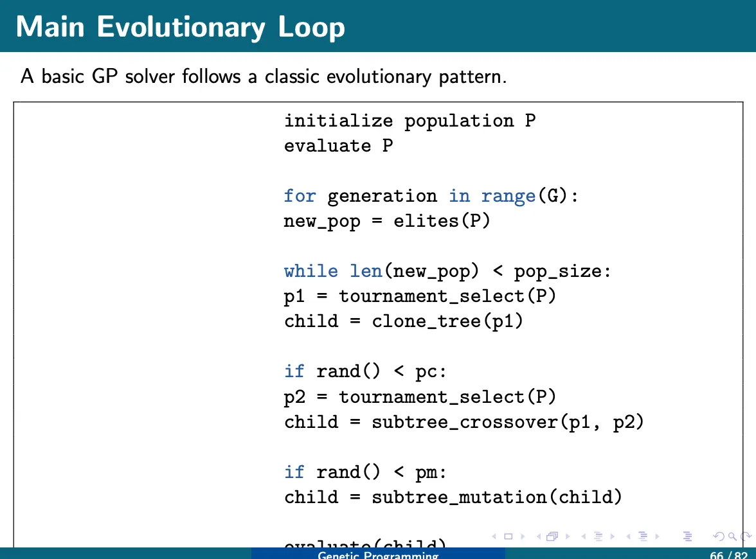The width and height of the screenshot is (756, 559).
Task: Click the previous slide arrow in navigation bar
Action: pyautogui.click(x=493, y=537)
